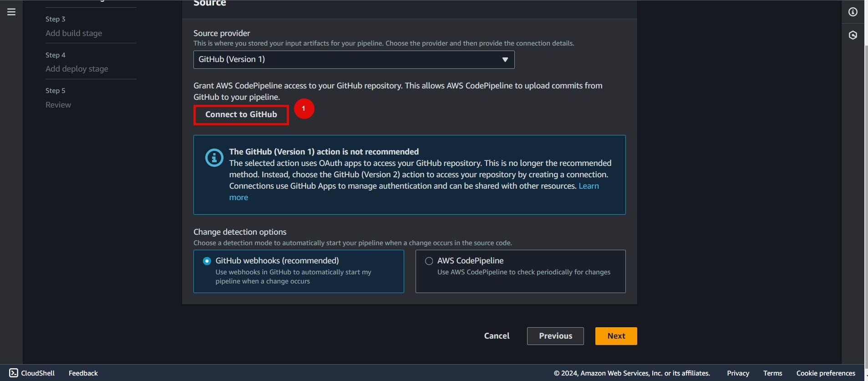Open the hamburger navigation menu
The width and height of the screenshot is (868, 381).
click(11, 12)
